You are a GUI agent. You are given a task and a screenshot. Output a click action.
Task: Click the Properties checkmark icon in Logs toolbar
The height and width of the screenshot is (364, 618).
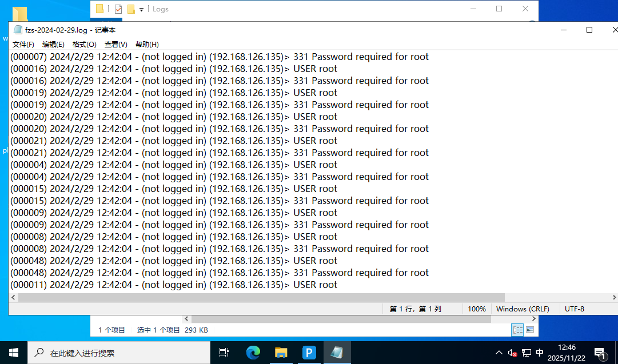tap(118, 9)
